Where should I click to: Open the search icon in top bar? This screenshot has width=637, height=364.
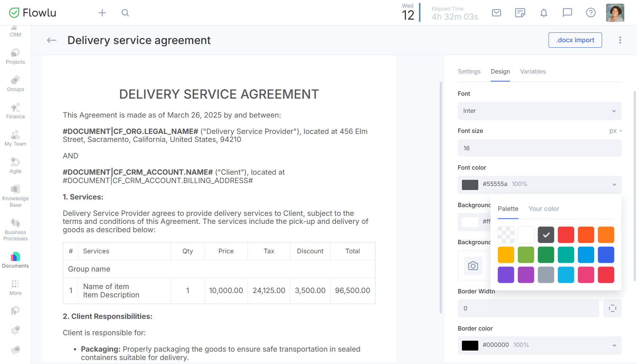coord(125,13)
